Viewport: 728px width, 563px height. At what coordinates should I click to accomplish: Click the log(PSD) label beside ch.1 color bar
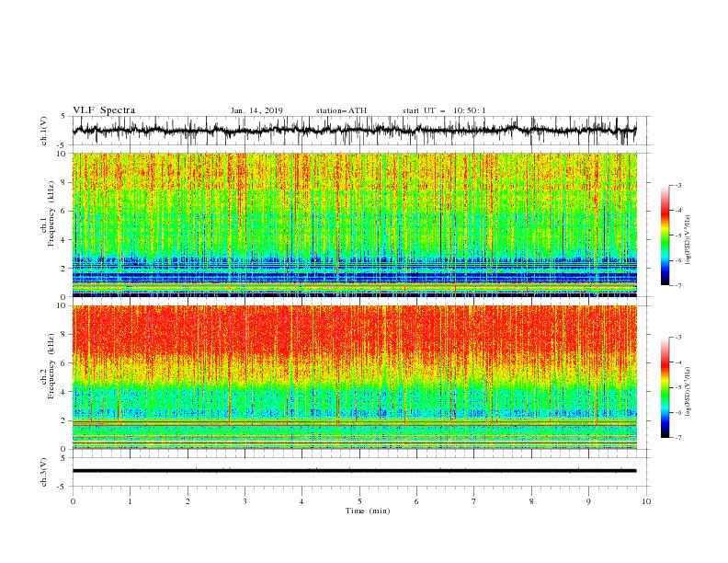(x=688, y=240)
